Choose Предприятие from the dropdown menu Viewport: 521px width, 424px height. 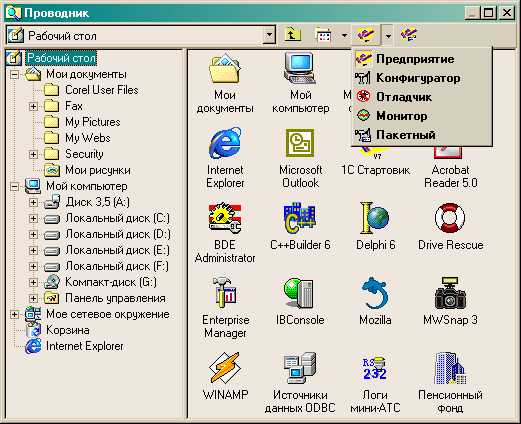(x=421, y=59)
